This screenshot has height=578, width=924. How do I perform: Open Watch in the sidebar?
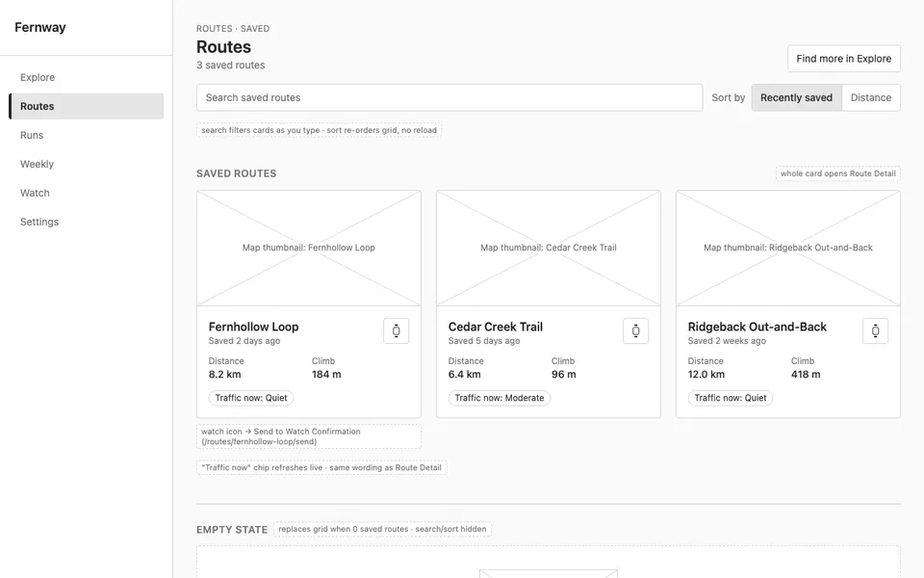pyautogui.click(x=86, y=193)
